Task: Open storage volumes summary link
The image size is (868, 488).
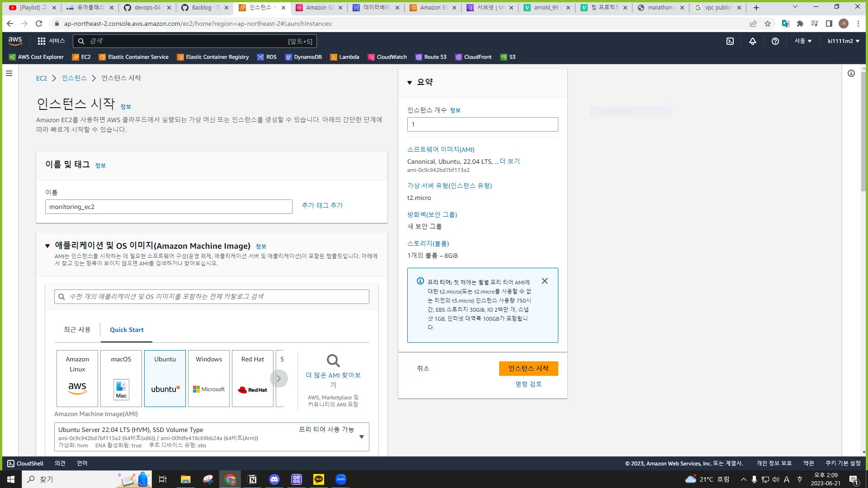Action: (x=428, y=244)
